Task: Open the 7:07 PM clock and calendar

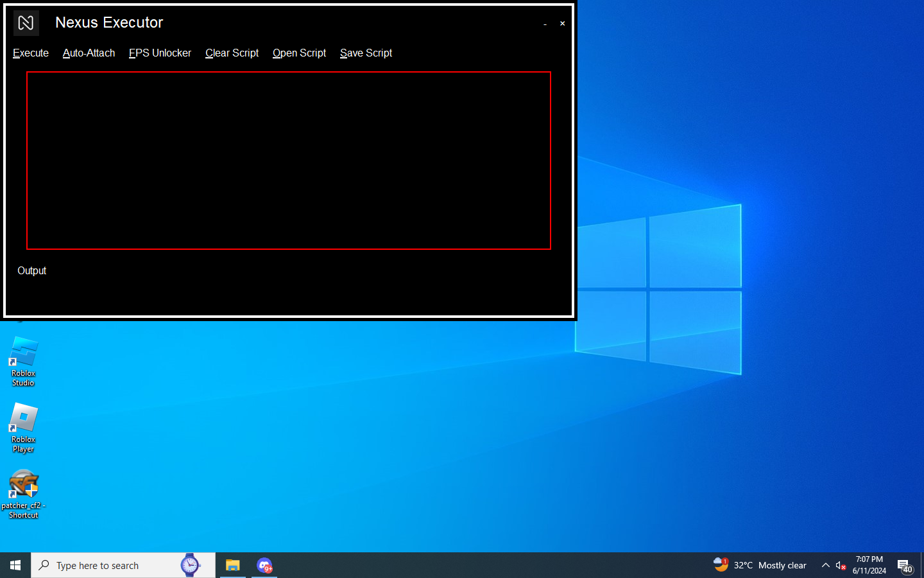Action: pyautogui.click(x=869, y=565)
